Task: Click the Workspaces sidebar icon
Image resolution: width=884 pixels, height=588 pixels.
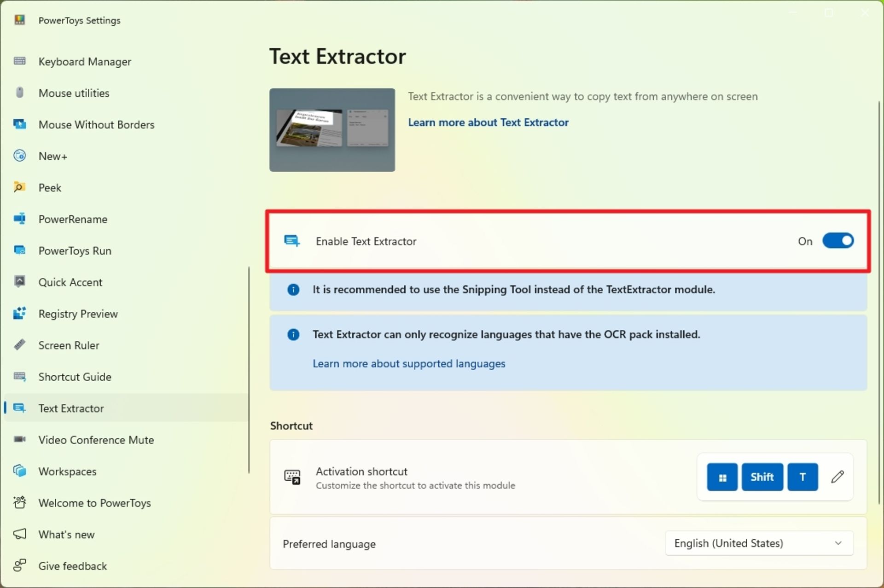Action: point(20,471)
